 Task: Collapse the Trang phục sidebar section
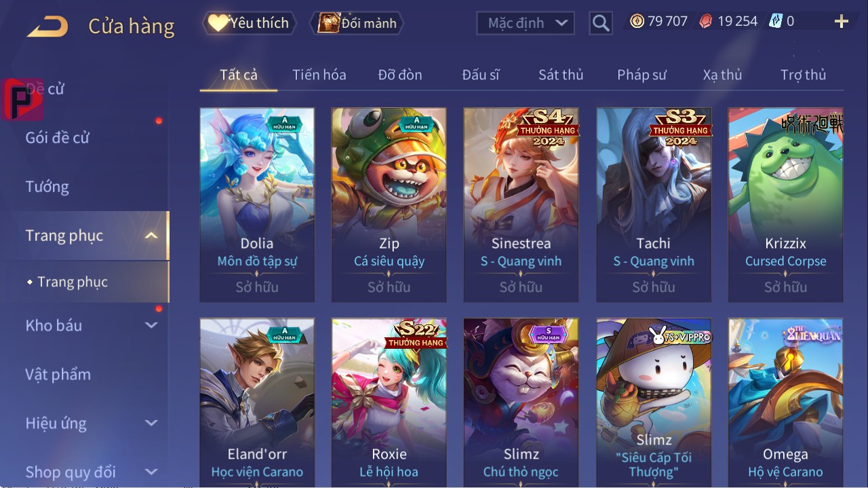point(151,236)
